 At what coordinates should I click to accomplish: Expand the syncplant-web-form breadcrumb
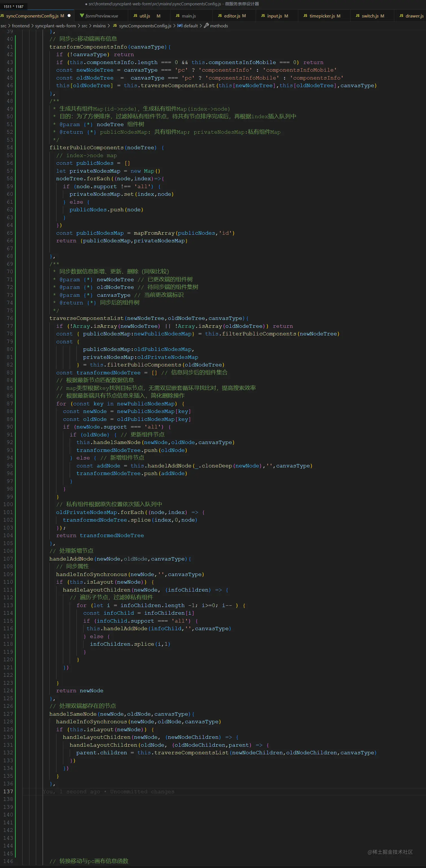(56, 26)
